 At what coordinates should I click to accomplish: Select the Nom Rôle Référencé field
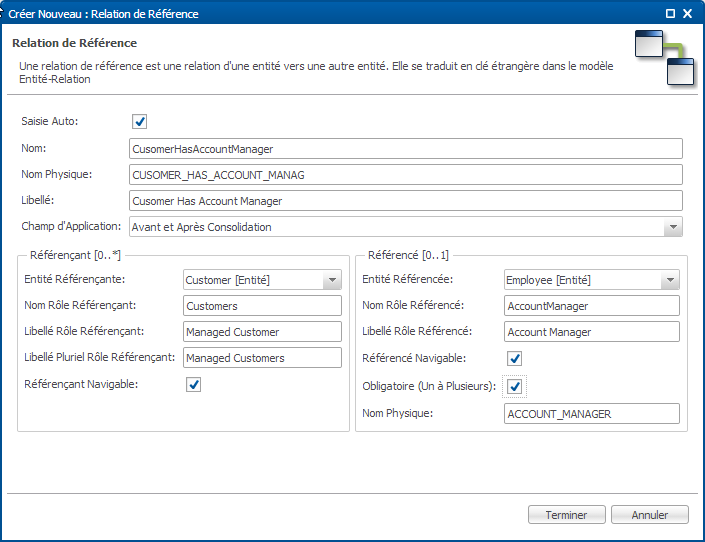(x=592, y=306)
